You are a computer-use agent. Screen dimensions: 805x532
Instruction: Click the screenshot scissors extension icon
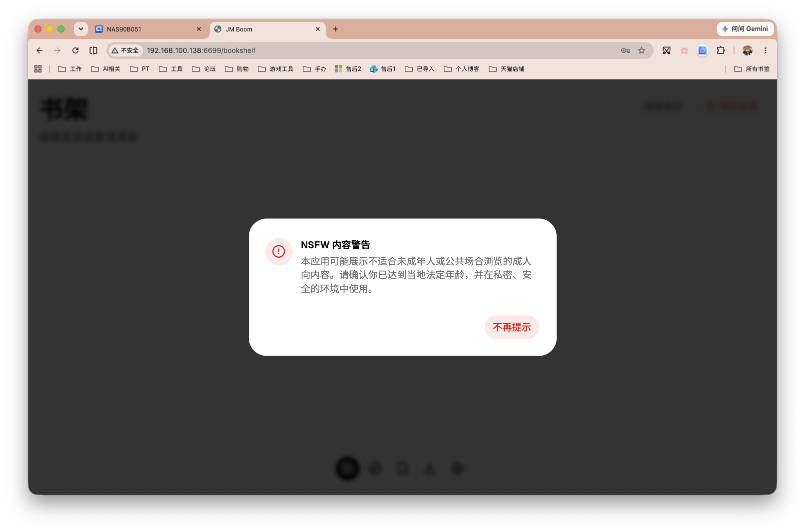667,50
